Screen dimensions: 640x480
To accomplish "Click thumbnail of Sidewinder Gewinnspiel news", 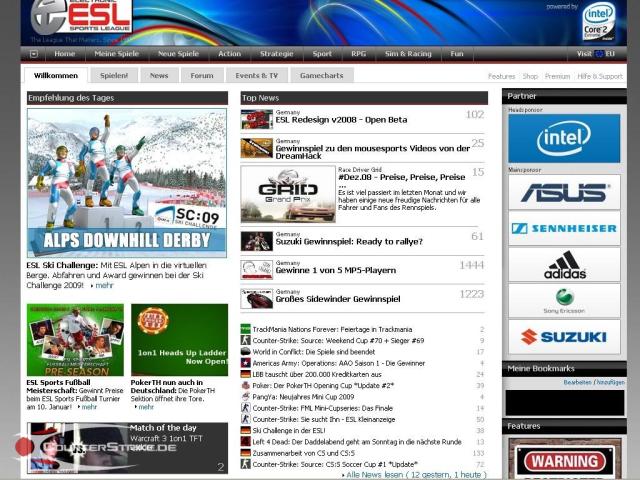I will 257,299.
